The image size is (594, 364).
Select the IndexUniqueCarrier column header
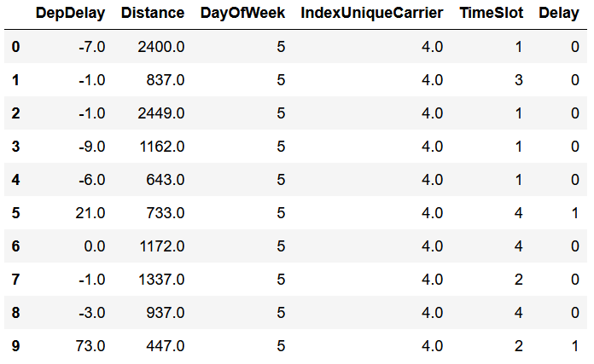coord(371,14)
